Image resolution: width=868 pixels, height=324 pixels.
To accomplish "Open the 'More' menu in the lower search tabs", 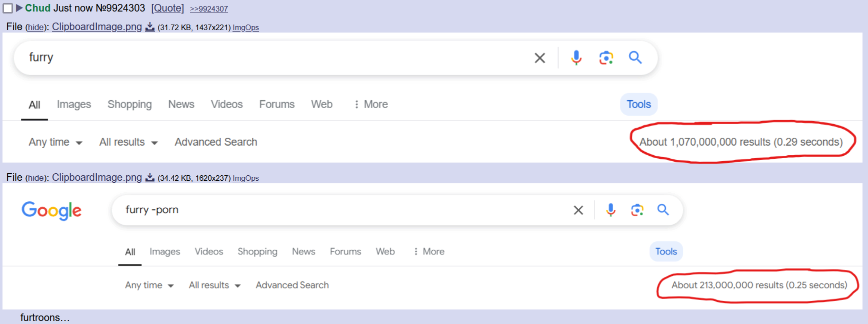I will (429, 251).
